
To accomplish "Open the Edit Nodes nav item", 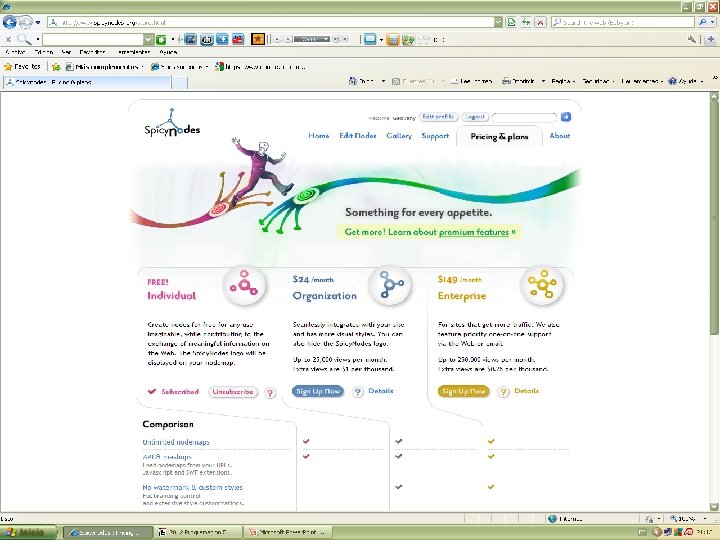I will point(358,136).
